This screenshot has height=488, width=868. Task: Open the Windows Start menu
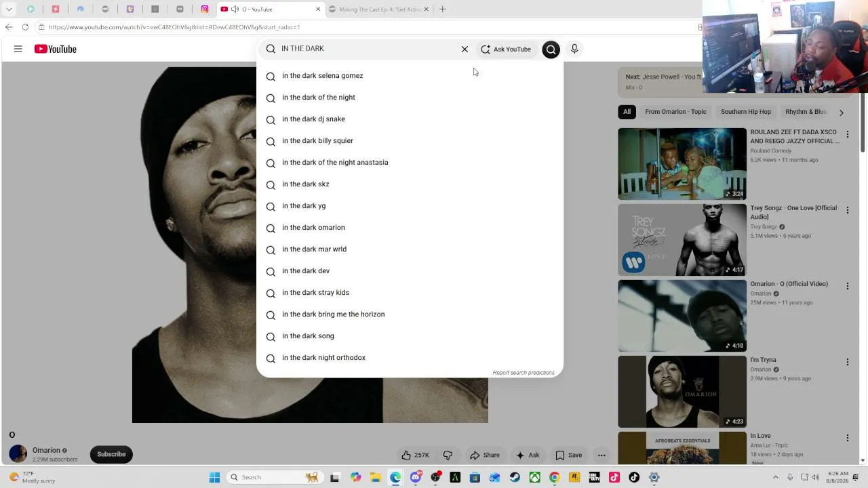click(214, 477)
